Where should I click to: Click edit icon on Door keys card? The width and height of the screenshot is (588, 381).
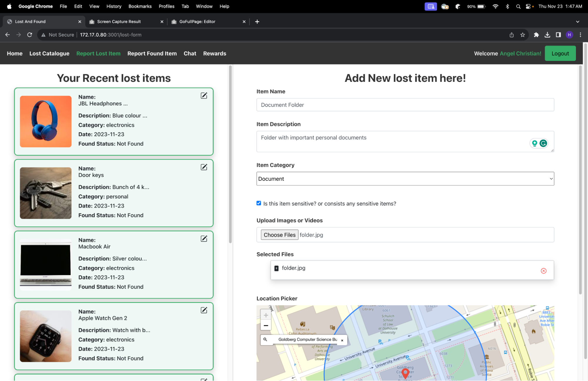[204, 167]
